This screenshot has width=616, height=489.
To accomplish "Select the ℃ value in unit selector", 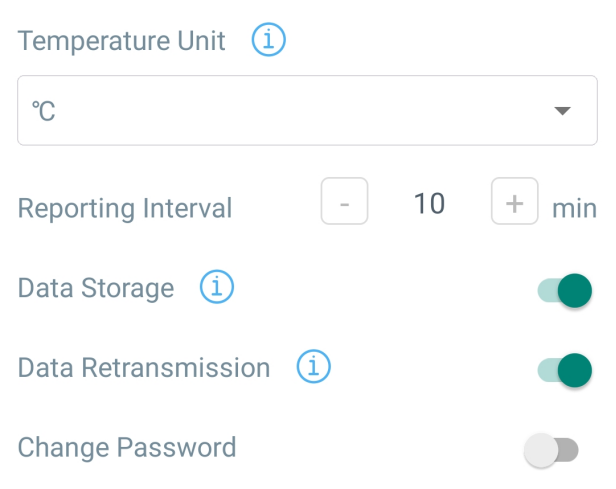I will tap(42, 111).
